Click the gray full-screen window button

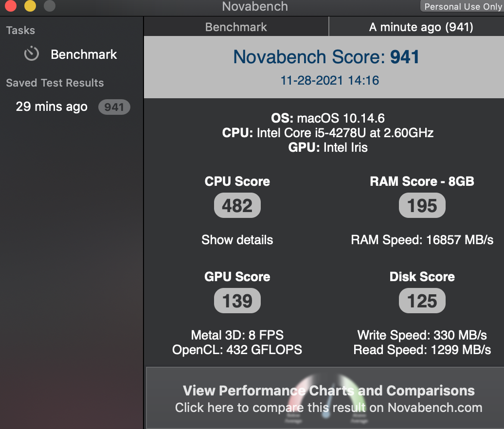coord(49,6)
